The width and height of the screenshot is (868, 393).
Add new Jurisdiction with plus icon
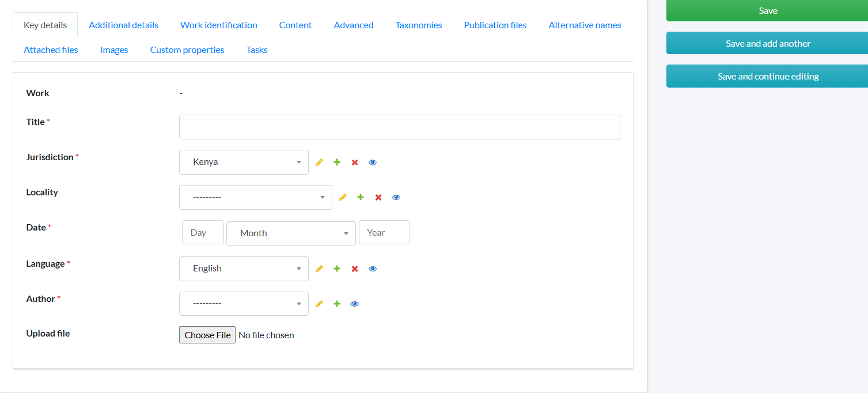tap(337, 163)
